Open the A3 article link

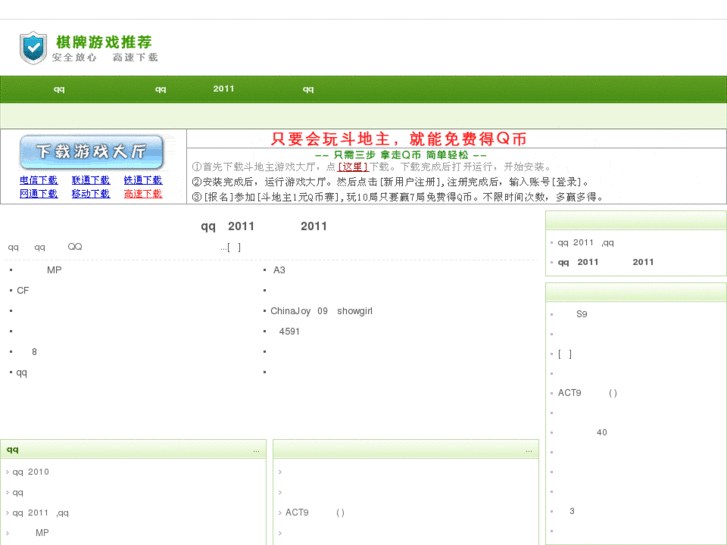(x=279, y=270)
